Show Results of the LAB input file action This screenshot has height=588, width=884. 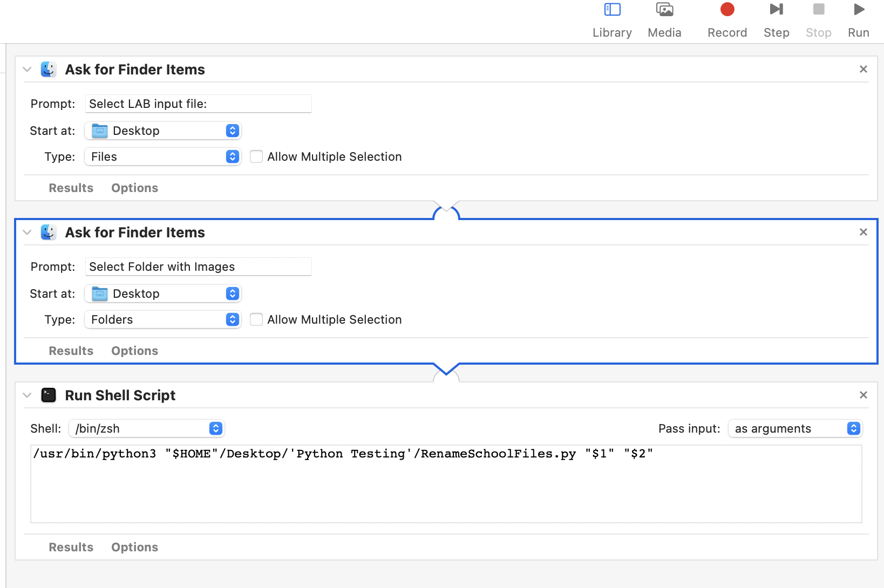coord(71,188)
